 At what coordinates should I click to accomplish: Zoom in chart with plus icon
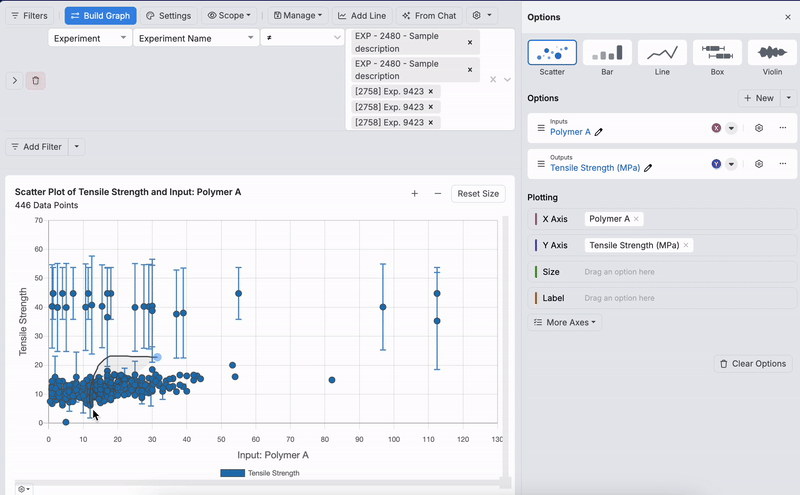415,194
